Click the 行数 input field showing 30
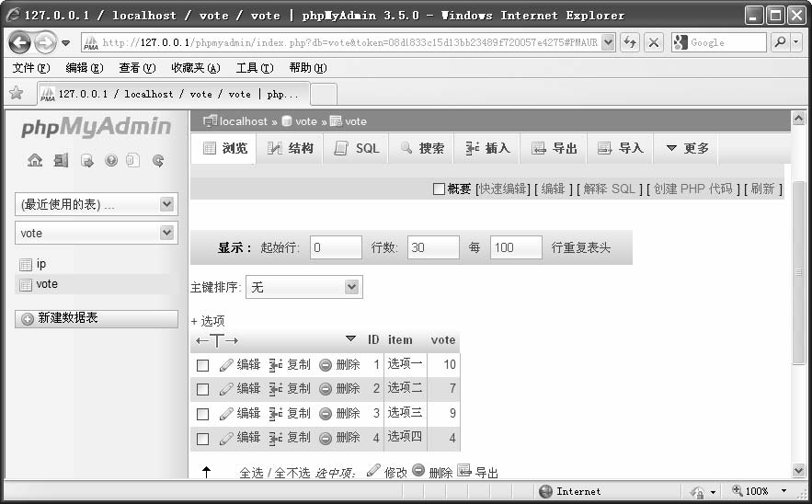 (433, 247)
